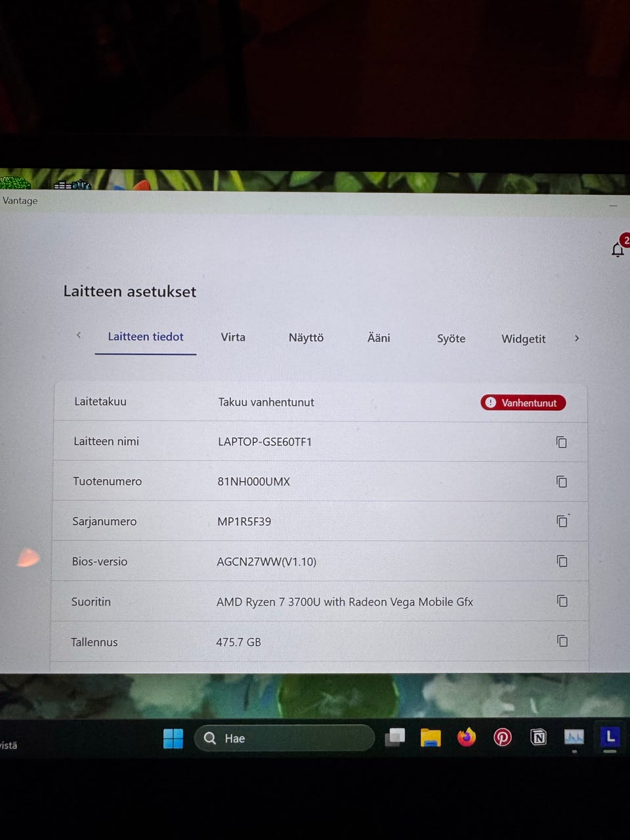630x840 pixels.
Task: Click the red Vanhentunut warranty badge
Action: pyautogui.click(x=523, y=403)
